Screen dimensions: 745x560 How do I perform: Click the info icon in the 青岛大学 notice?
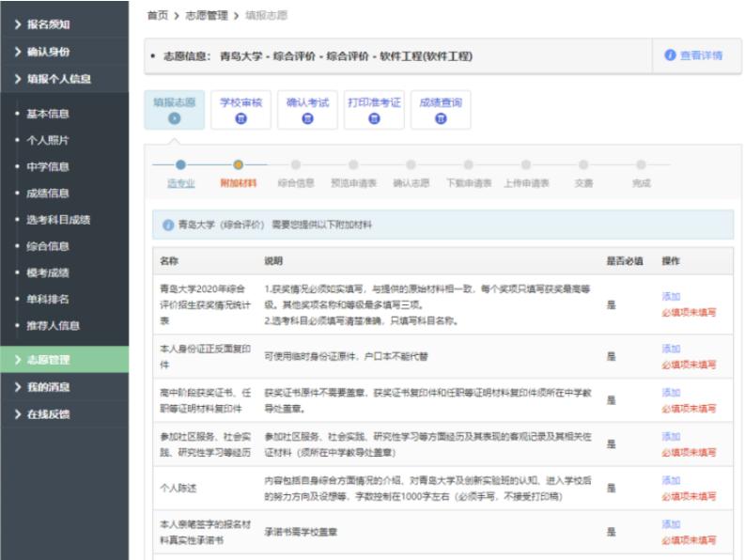168,225
